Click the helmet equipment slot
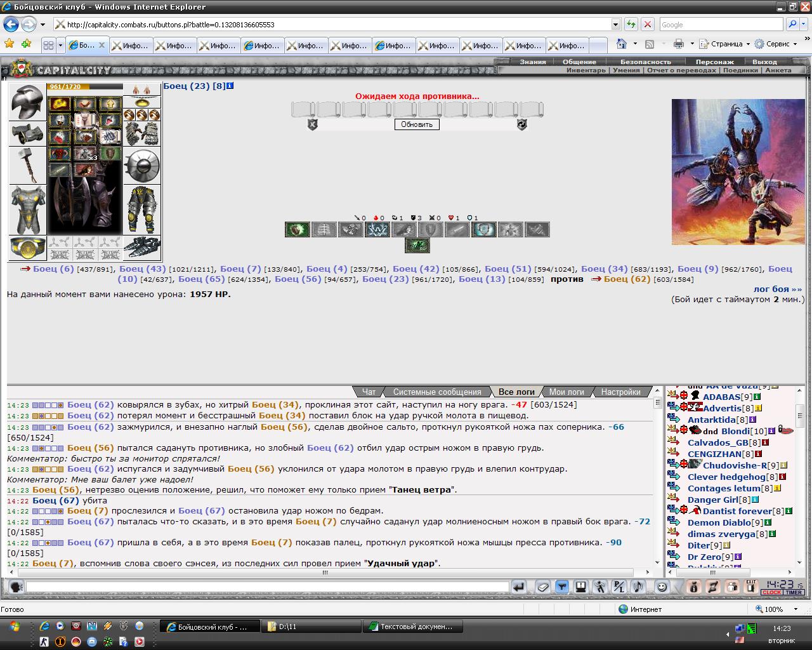 coord(27,102)
